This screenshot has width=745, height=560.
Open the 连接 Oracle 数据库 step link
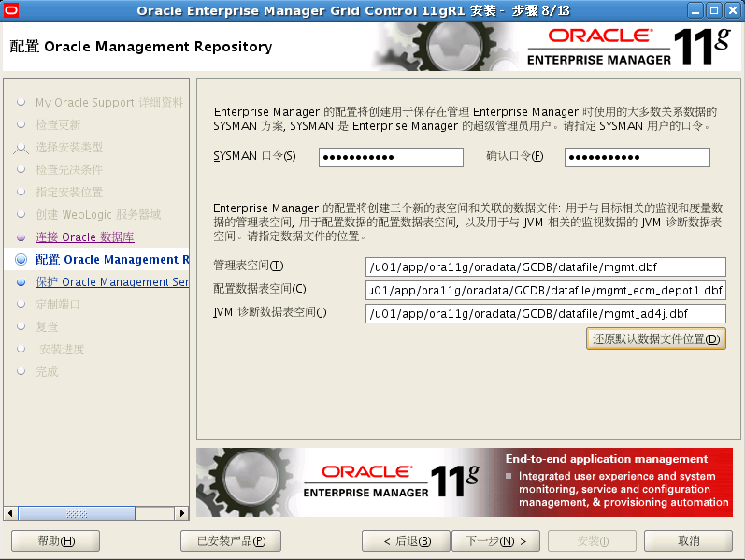click(85, 237)
